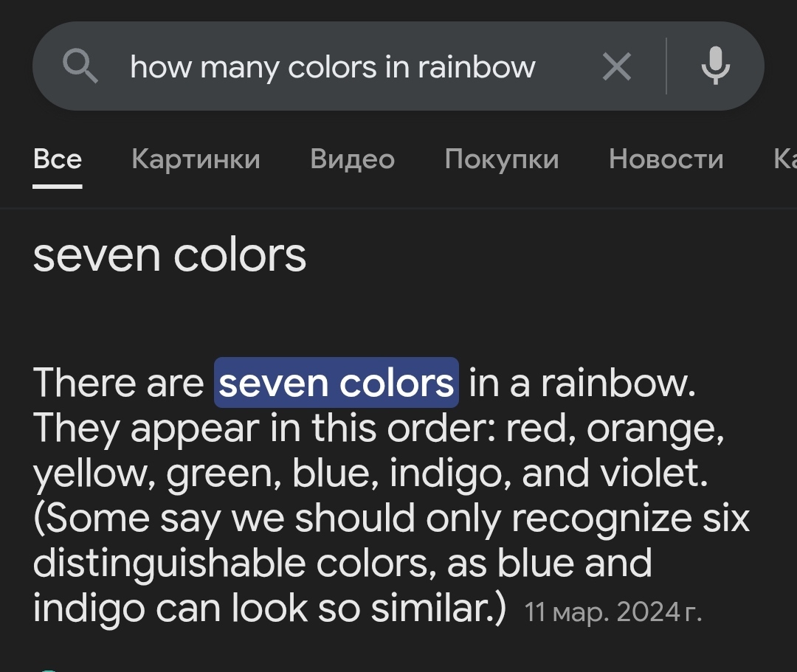
Task: Clear the search query with X
Action: coord(616,68)
